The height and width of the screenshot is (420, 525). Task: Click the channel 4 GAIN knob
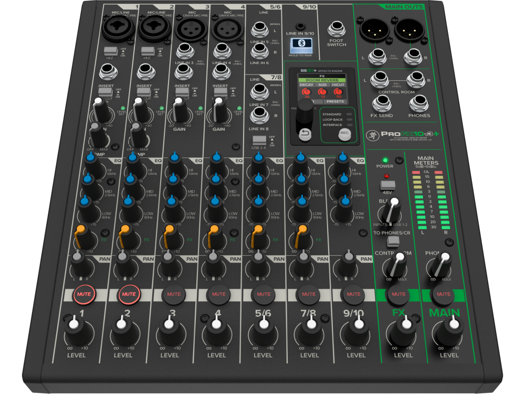220,110
